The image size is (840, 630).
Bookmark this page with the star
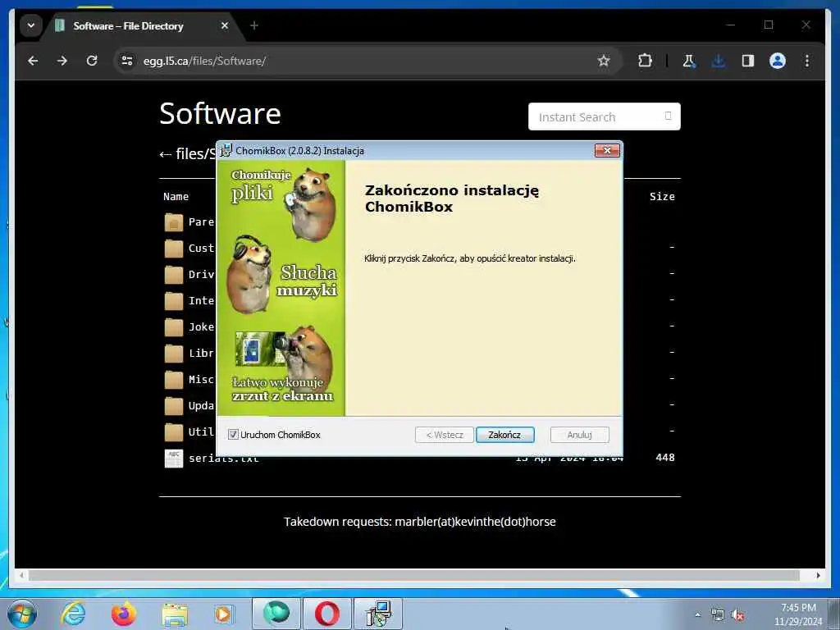(x=604, y=61)
